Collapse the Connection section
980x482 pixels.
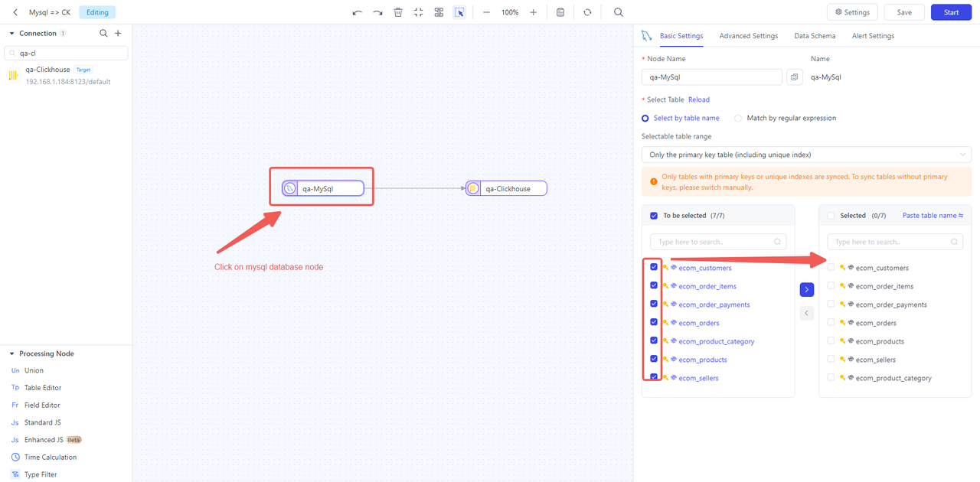point(12,34)
